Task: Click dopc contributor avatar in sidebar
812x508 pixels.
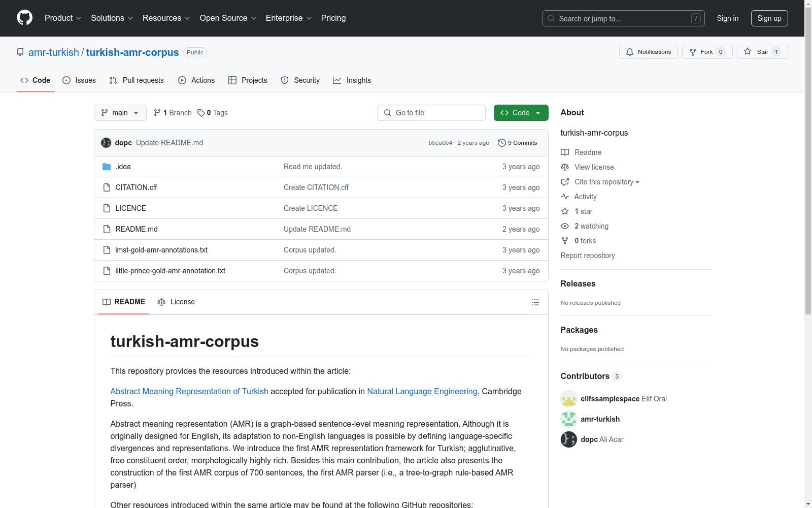Action: tap(569, 439)
